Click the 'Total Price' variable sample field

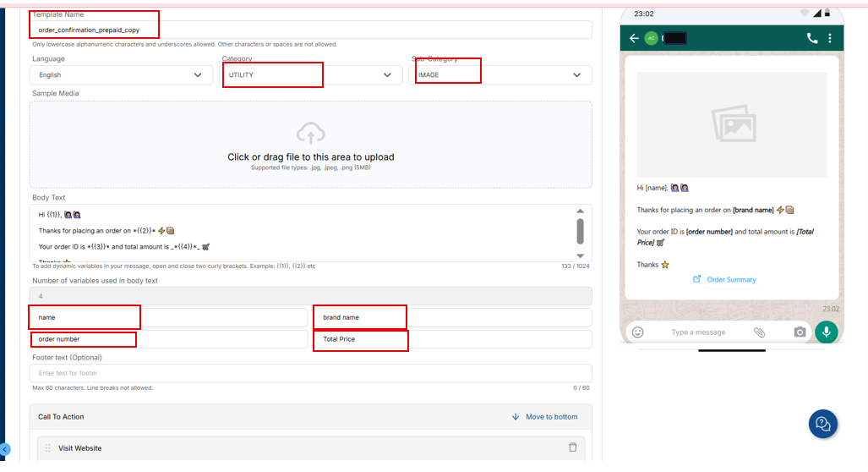point(453,339)
